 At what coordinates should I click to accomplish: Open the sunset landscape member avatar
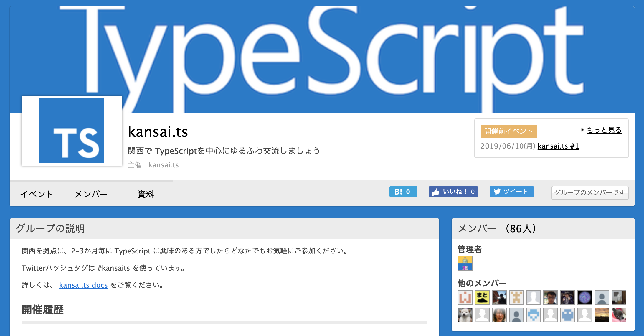click(602, 315)
